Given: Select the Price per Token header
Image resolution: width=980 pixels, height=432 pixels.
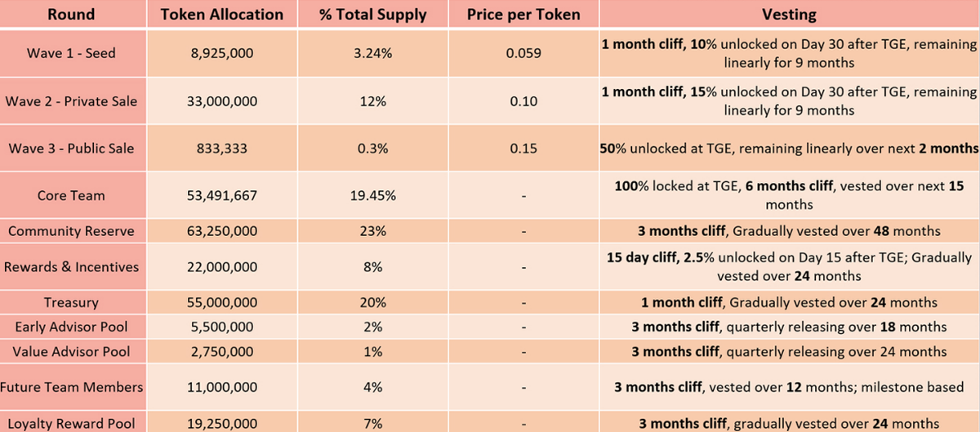Looking at the screenshot, I should coord(523,15).
